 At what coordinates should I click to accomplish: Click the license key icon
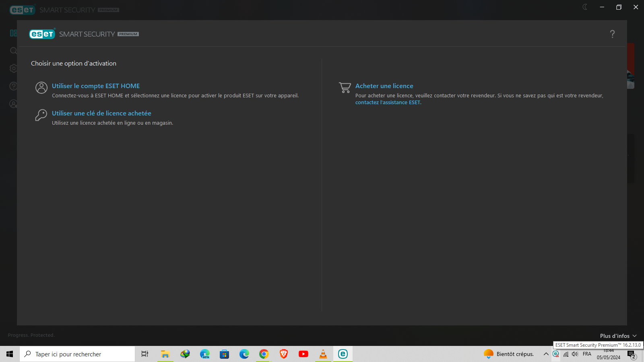41,115
